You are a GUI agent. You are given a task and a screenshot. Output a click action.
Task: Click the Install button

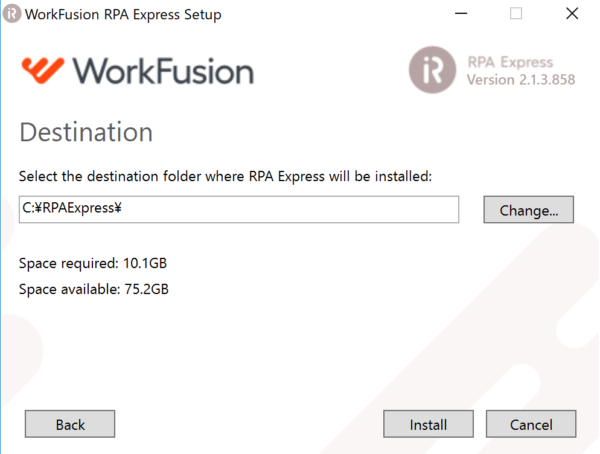click(x=428, y=424)
